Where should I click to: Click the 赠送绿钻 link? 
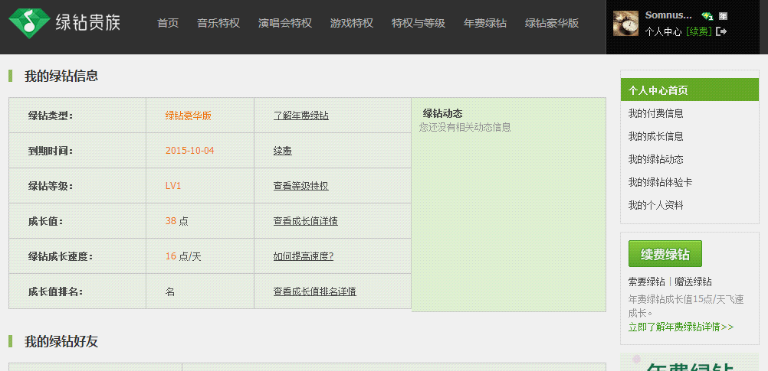point(693,282)
